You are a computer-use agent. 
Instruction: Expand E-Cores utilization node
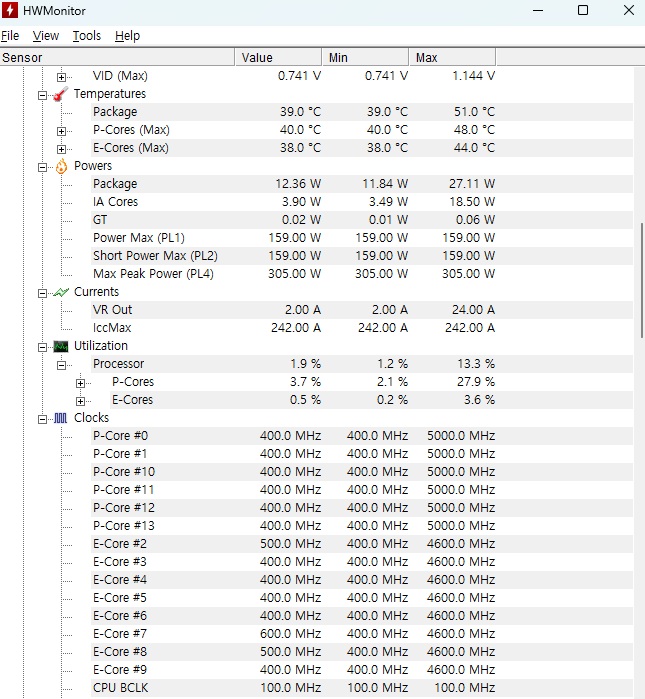[x=80, y=401]
